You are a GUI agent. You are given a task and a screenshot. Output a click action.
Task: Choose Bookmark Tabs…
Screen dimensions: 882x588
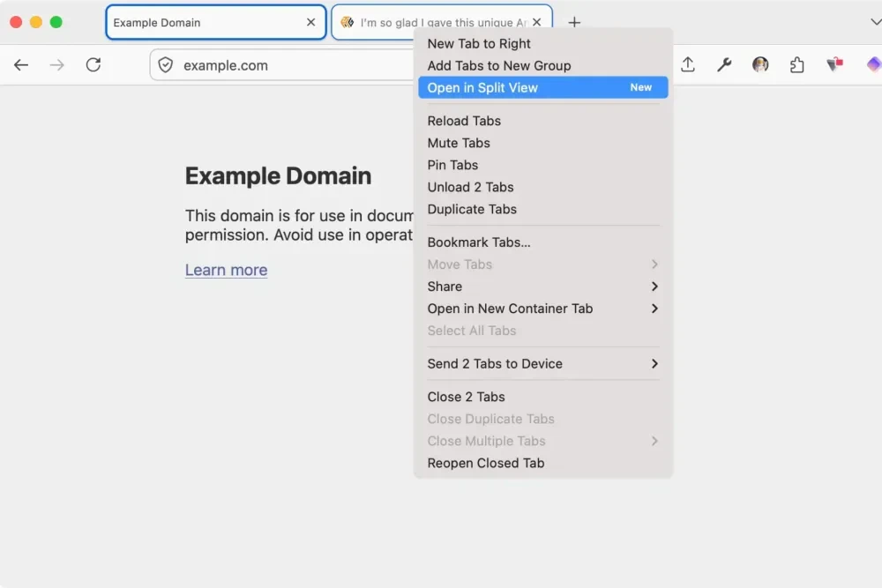(x=542, y=242)
